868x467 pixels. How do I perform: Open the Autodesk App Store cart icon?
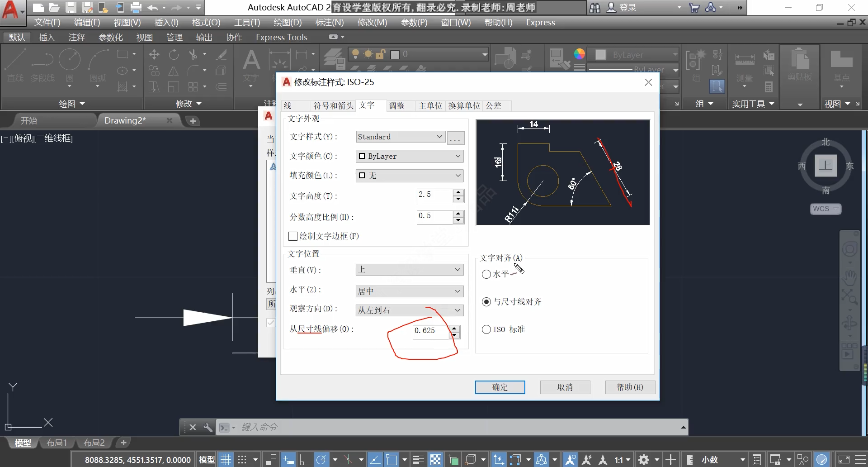pos(694,8)
